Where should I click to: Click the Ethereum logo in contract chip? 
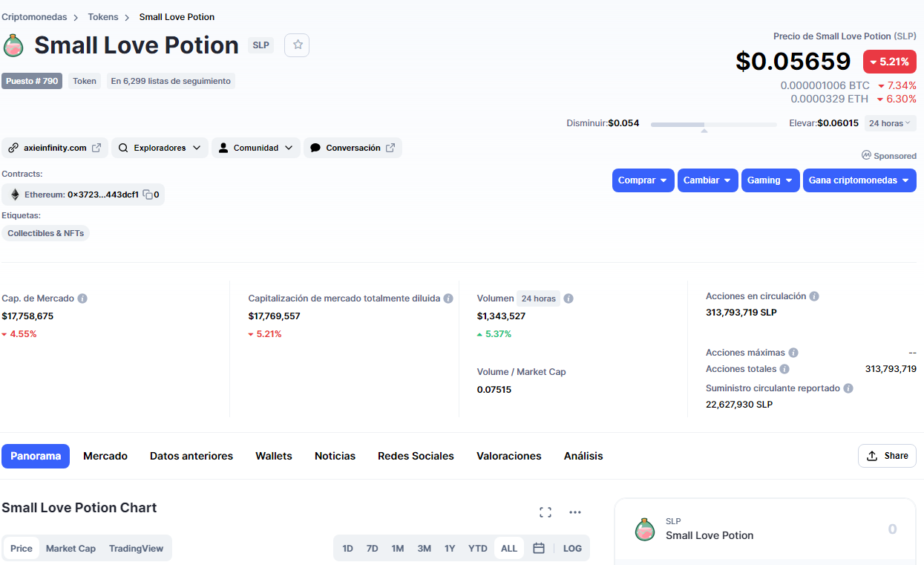click(x=14, y=195)
